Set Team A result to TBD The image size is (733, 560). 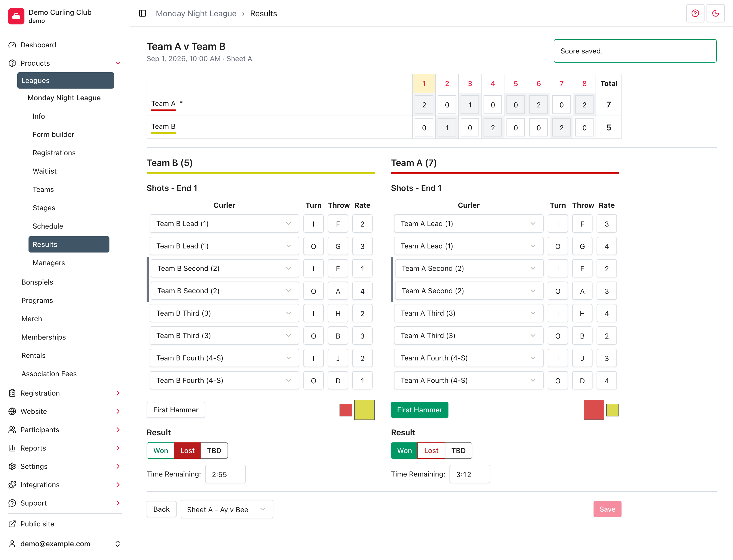coord(458,451)
